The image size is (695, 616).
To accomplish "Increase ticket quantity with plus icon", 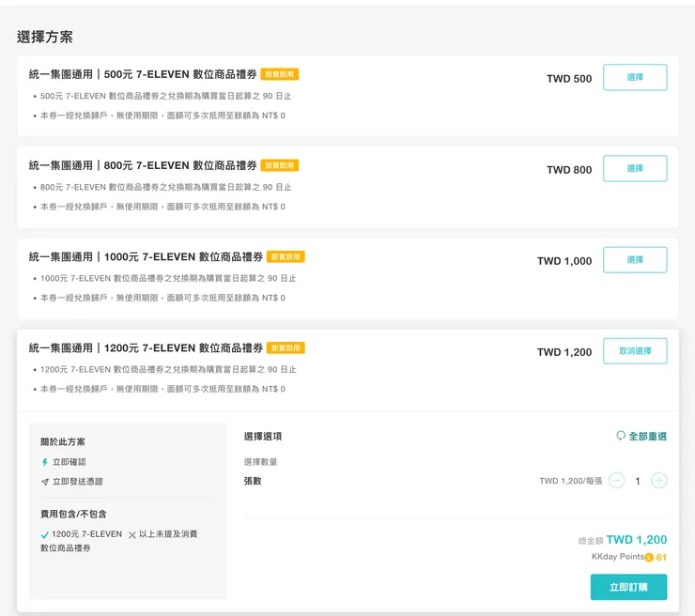I will click(x=658, y=481).
